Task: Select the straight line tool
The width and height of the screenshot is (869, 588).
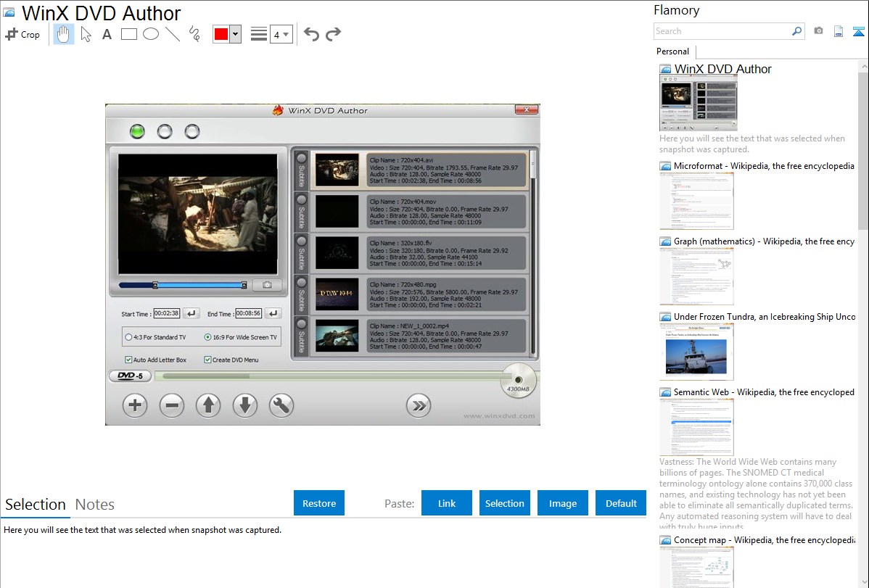Action: [x=173, y=34]
